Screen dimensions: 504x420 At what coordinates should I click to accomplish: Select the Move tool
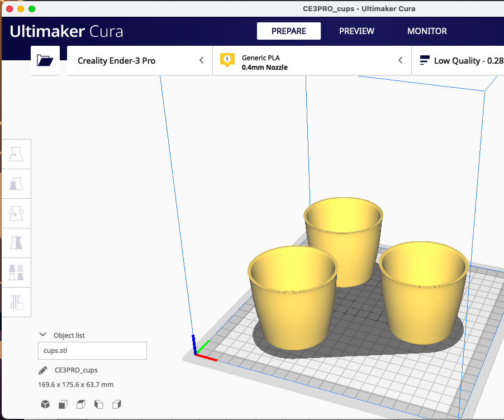(16, 154)
